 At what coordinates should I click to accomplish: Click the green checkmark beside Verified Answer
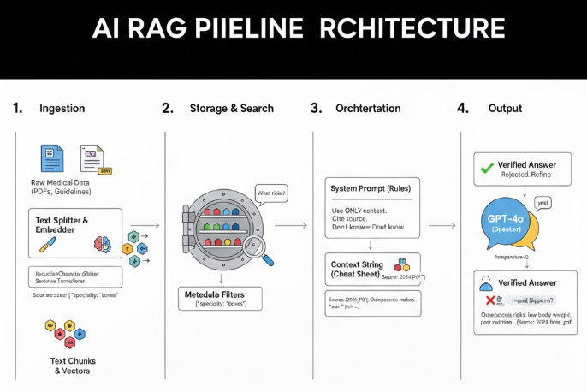pos(487,168)
